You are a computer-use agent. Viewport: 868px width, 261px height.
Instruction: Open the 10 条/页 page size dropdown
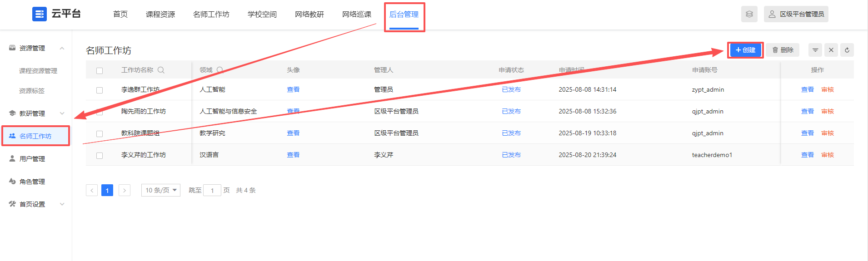tap(161, 190)
